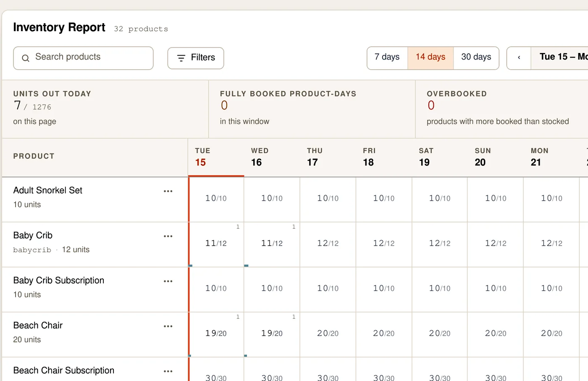Click the Adult Snorkel Set product name
This screenshot has height=381, width=588.
tap(48, 190)
